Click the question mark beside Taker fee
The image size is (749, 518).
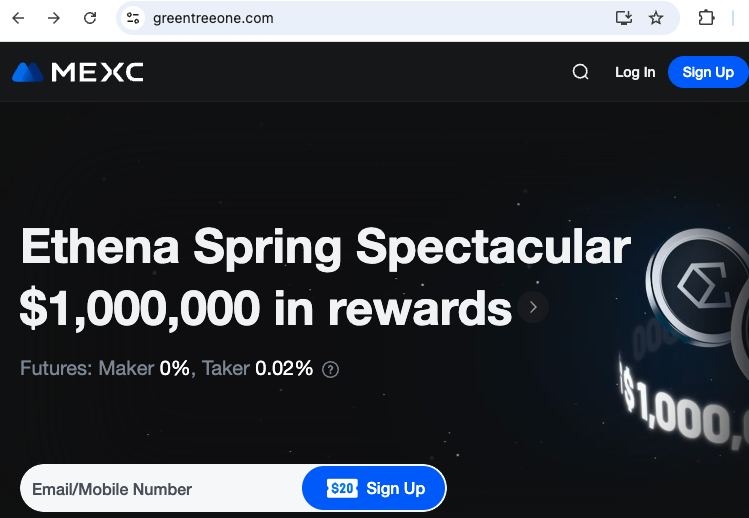pyautogui.click(x=331, y=369)
